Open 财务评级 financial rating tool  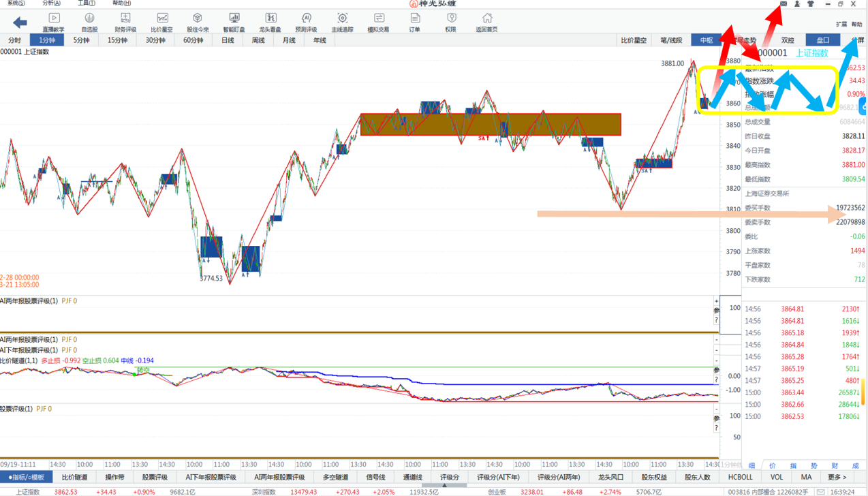click(x=125, y=22)
